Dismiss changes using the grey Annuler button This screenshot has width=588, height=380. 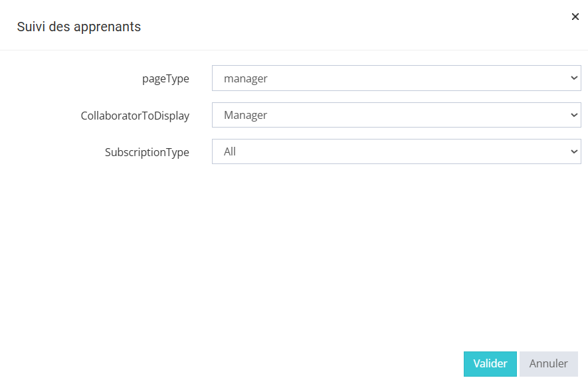[548, 364]
